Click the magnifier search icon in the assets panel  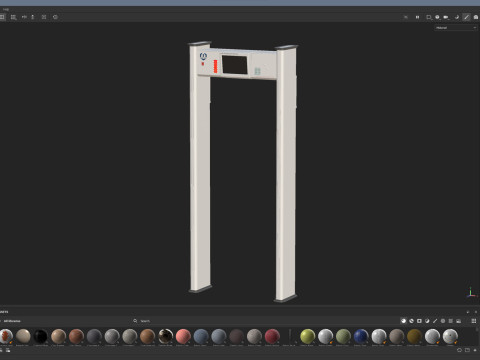point(135,321)
